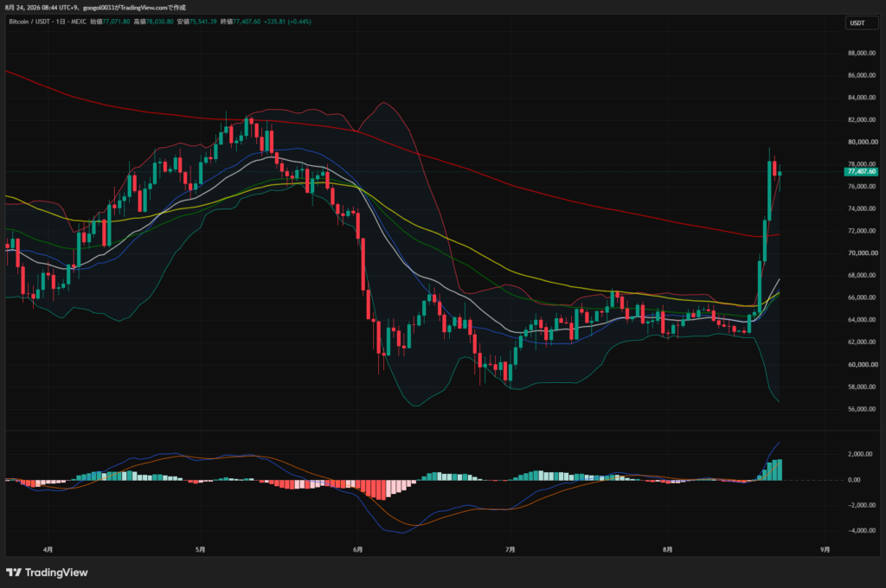Click the 80,000.00 price axis label
Viewport: 886px width, 588px height.
(863, 143)
